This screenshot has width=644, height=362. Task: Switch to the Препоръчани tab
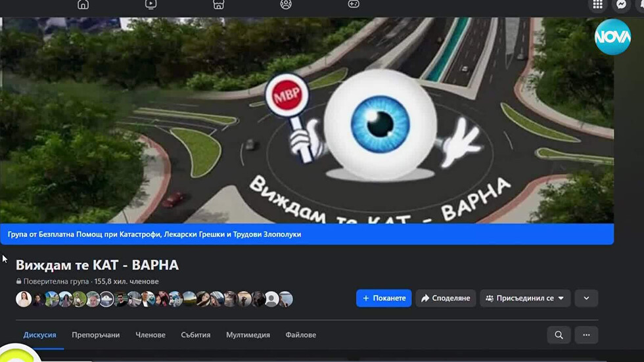(96, 335)
